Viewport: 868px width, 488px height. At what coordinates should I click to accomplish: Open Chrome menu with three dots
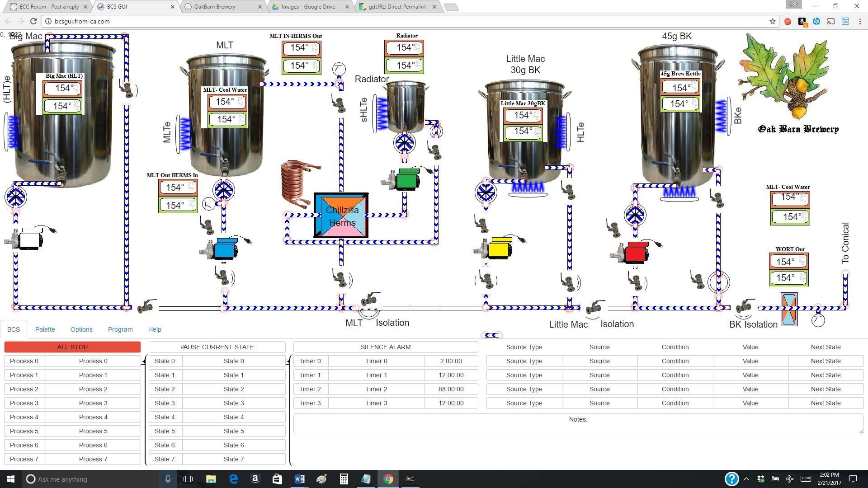(x=860, y=21)
